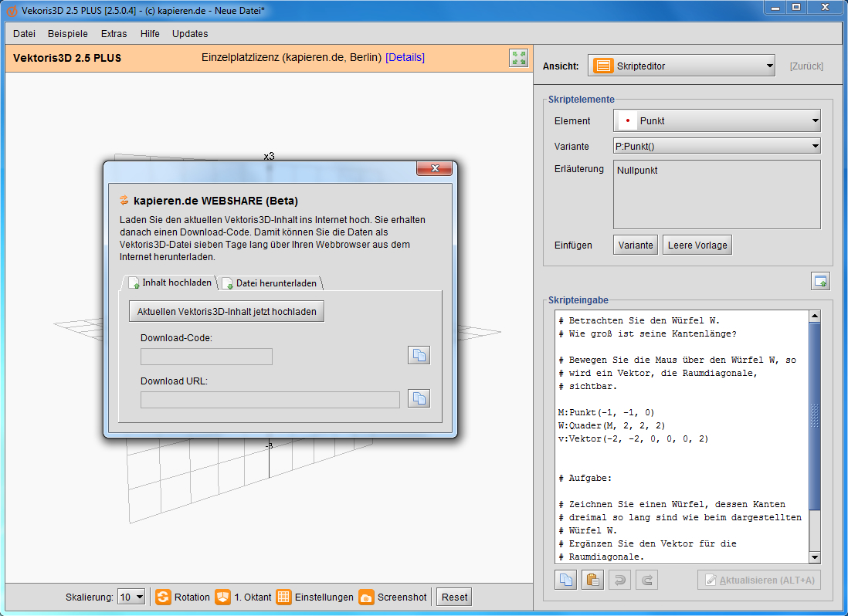This screenshot has width=848, height=616.
Task: Click Aktualisieren (ALT+A) button
Action: click(x=758, y=580)
